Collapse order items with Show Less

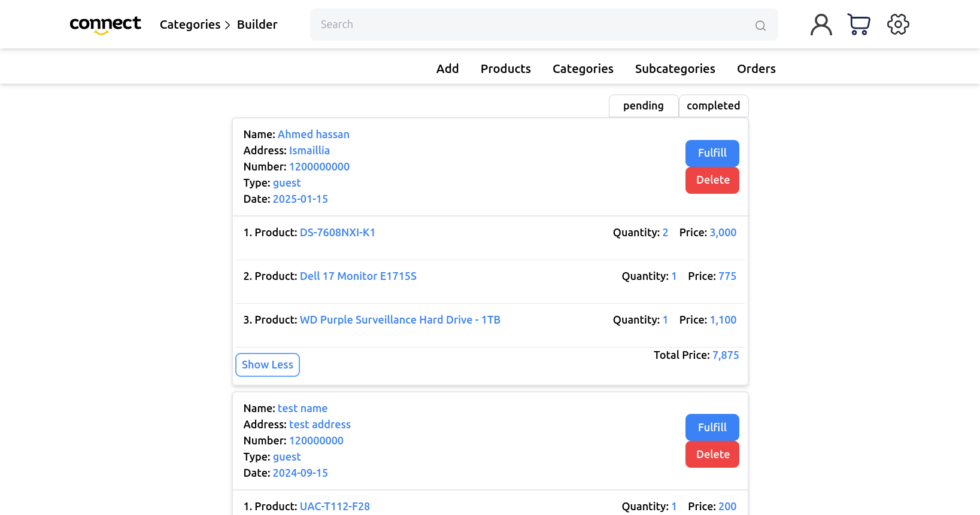[268, 365]
